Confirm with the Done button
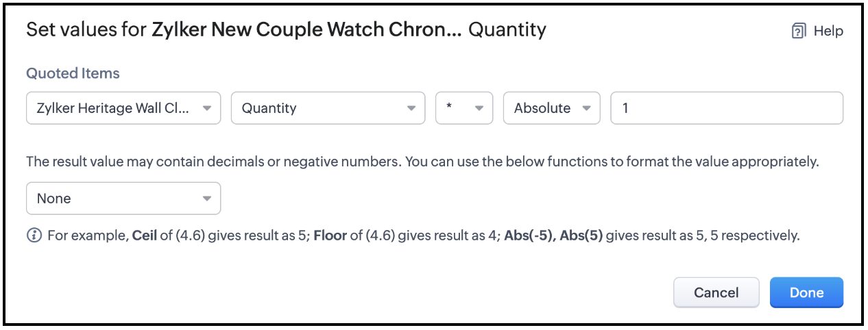868x330 pixels. (806, 292)
